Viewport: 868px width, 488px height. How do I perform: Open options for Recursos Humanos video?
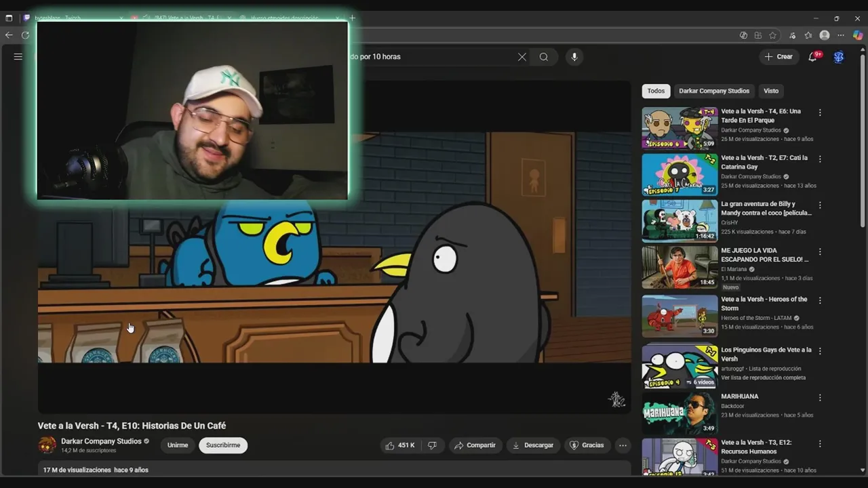pyautogui.click(x=820, y=444)
